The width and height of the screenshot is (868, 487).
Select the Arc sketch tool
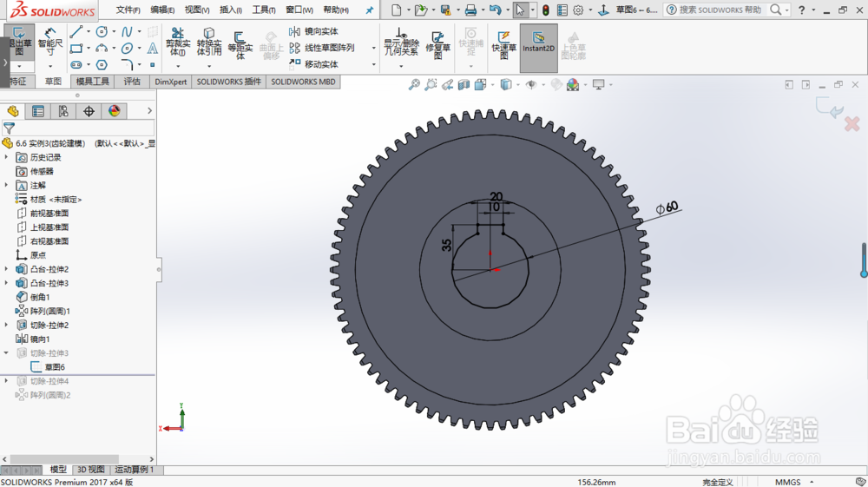pyautogui.click(x=102, y=48)
